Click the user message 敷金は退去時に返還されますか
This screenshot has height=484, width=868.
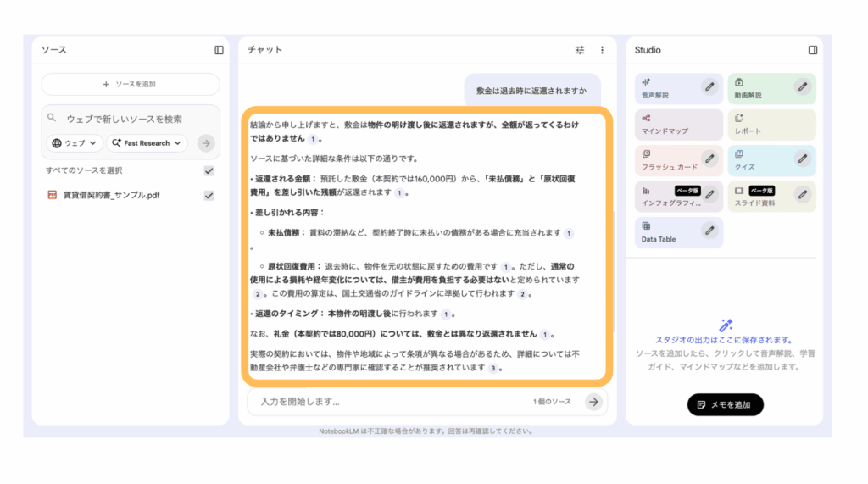click(531, 91)
